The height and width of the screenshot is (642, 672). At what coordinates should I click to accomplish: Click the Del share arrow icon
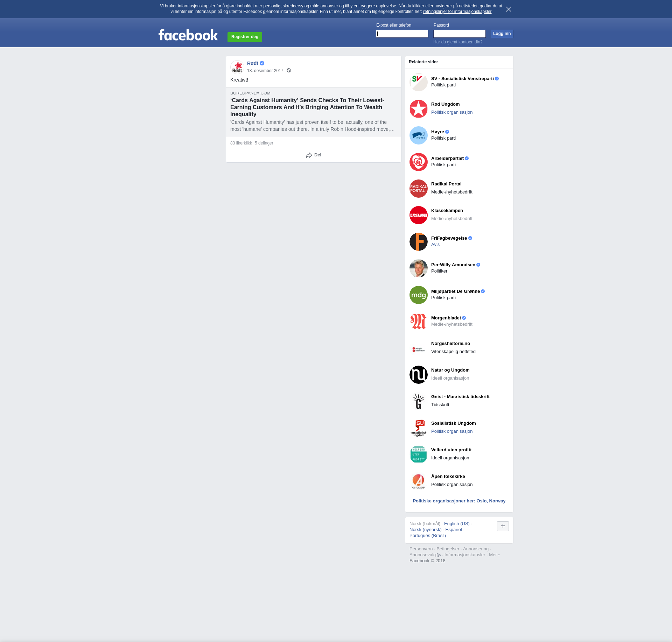309,155
